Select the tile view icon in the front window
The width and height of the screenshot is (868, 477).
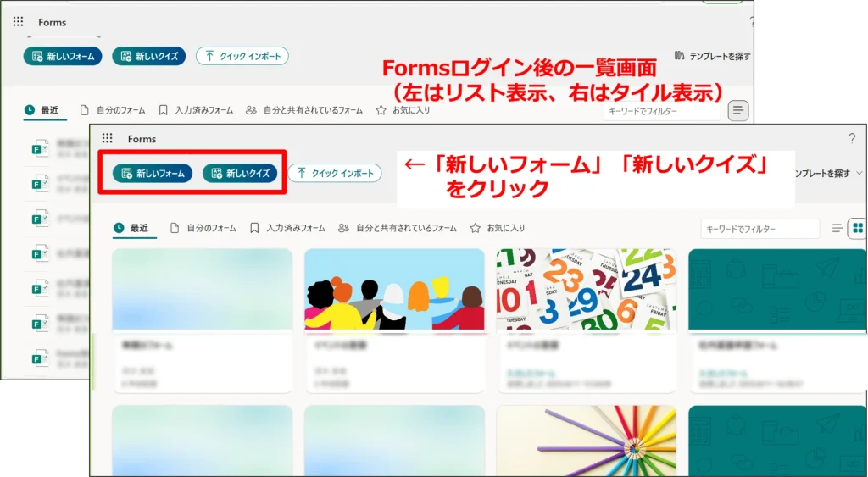click(x=858, y=228)
